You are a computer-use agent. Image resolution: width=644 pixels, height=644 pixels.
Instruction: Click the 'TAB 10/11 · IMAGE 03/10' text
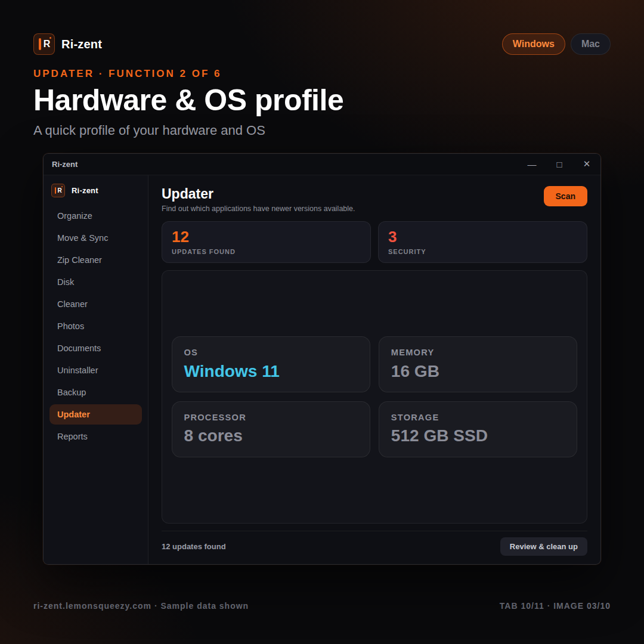555,606
